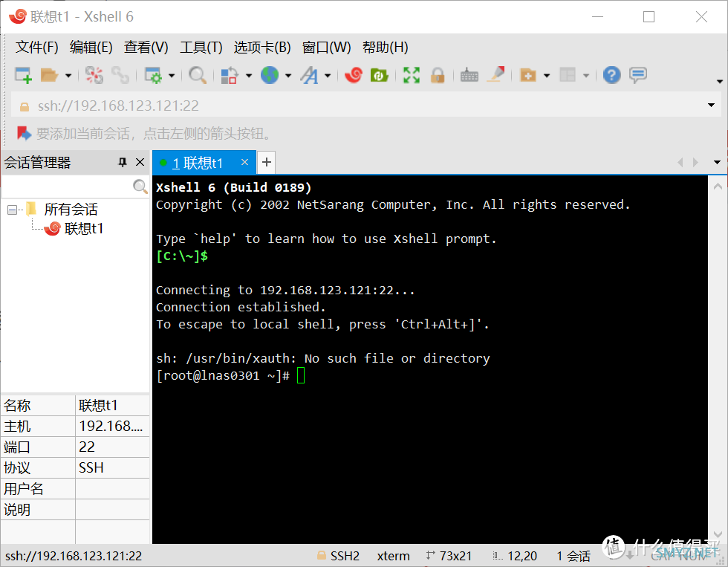The width and height of the screenshot is (728, 567).
Task: Pin the 会话管理器 panel
Action: point(122,162)
